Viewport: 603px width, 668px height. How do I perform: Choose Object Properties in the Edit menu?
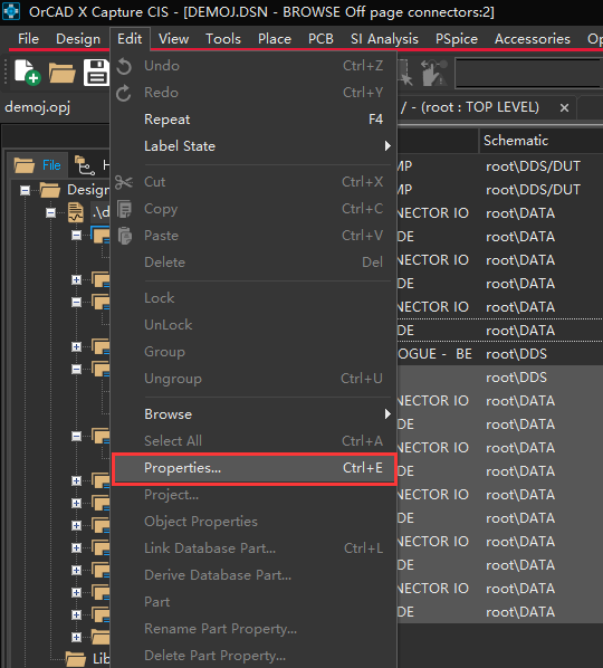254,522
